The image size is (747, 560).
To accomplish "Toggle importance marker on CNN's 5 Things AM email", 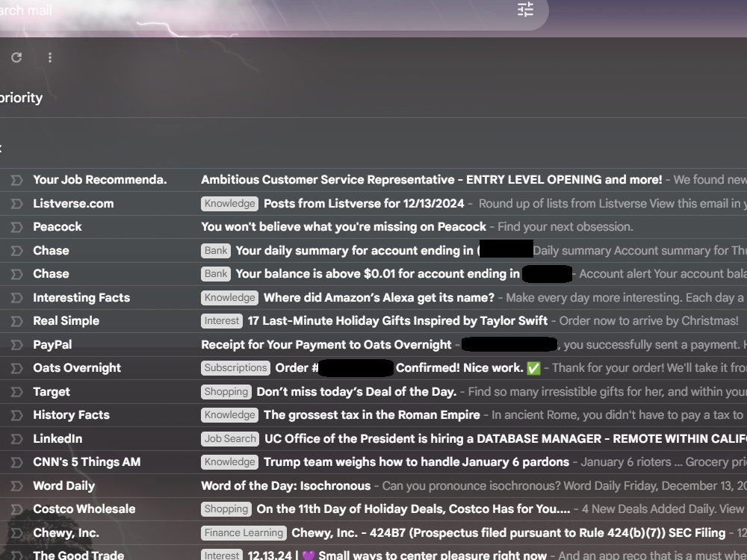I will 16,462.
